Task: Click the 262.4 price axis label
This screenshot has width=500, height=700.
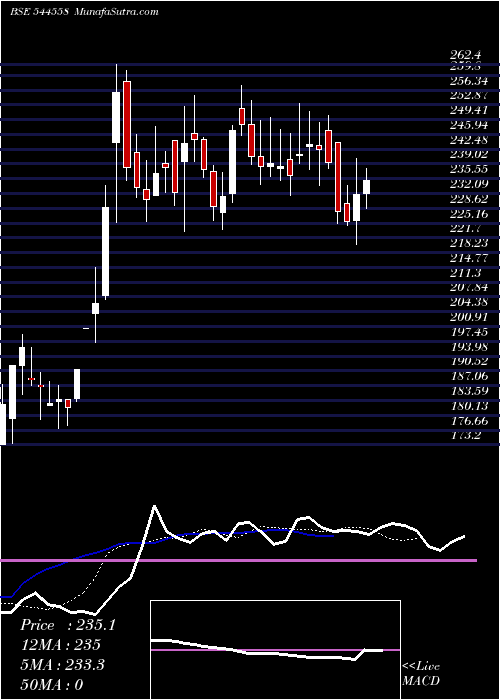Action: click(466, 55)
